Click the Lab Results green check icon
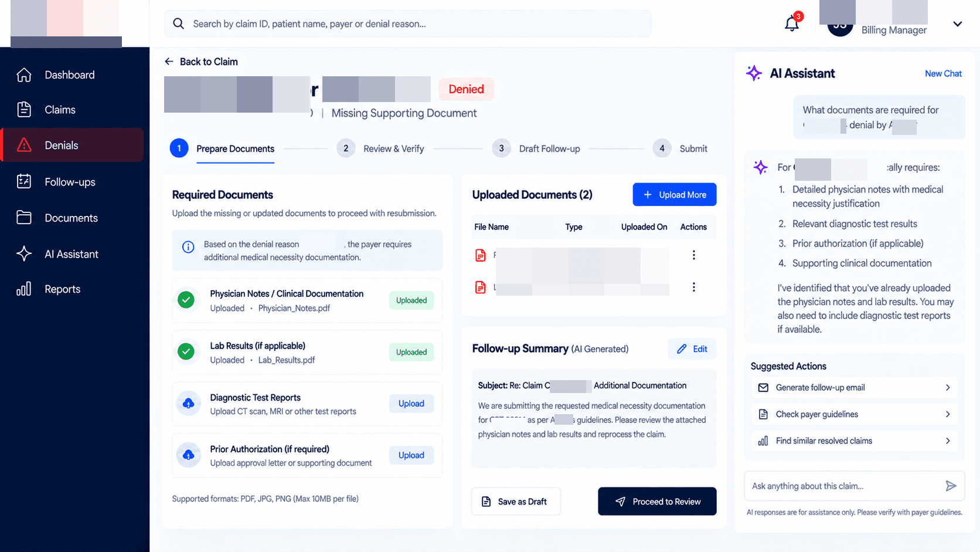The height and width of the screenshot is (552, 980). point(186,352)
